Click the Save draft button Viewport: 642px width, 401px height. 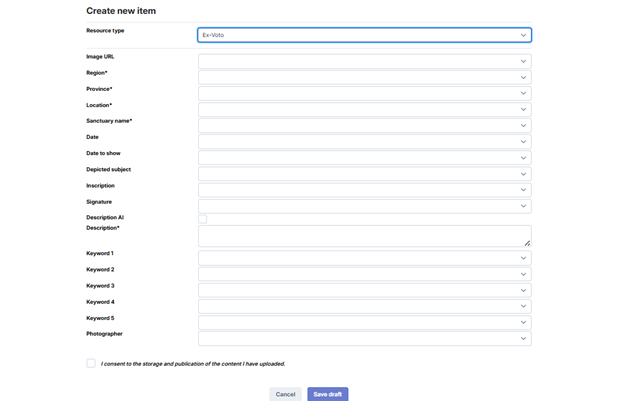(328, 394)
